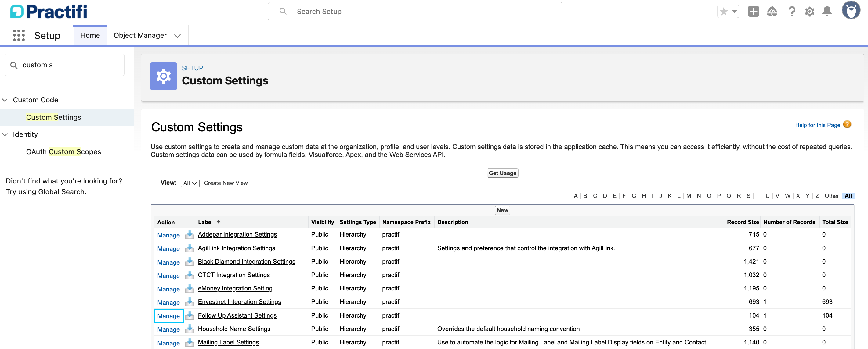Click the download icon for Envestnet Integration Settings

[190, 302]
